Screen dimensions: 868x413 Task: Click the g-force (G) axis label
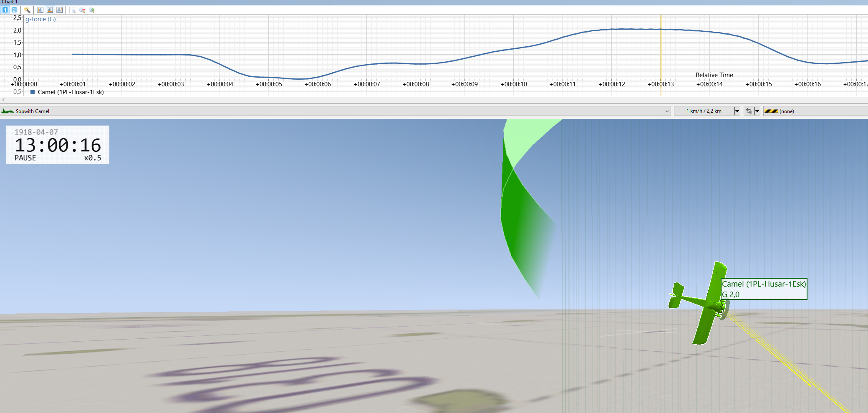tap(40, 19)
